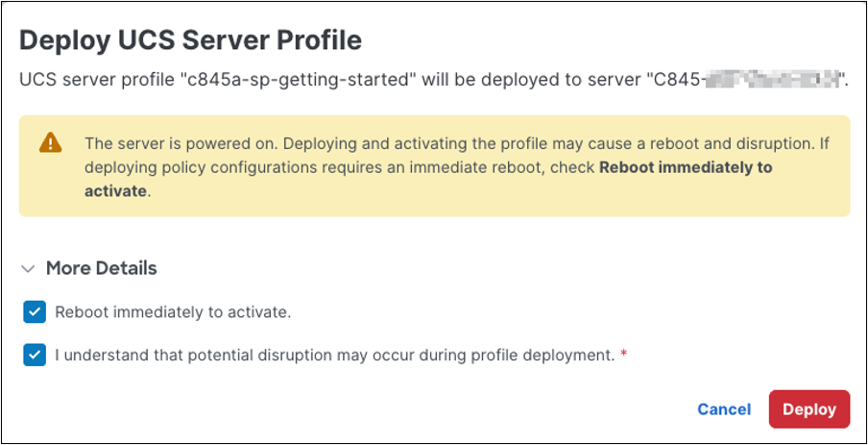Click the 'More Details' section label

[x=102, y=269]
